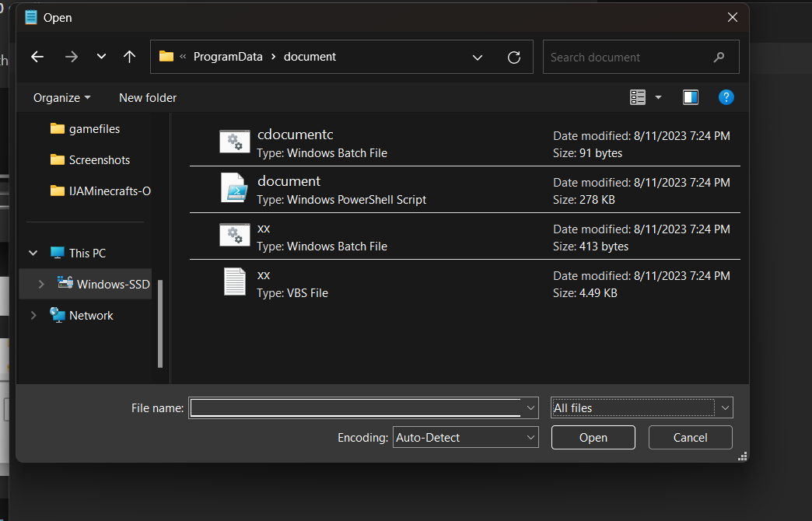
Task: Create a New folder
Action: [x=148, y=97]
